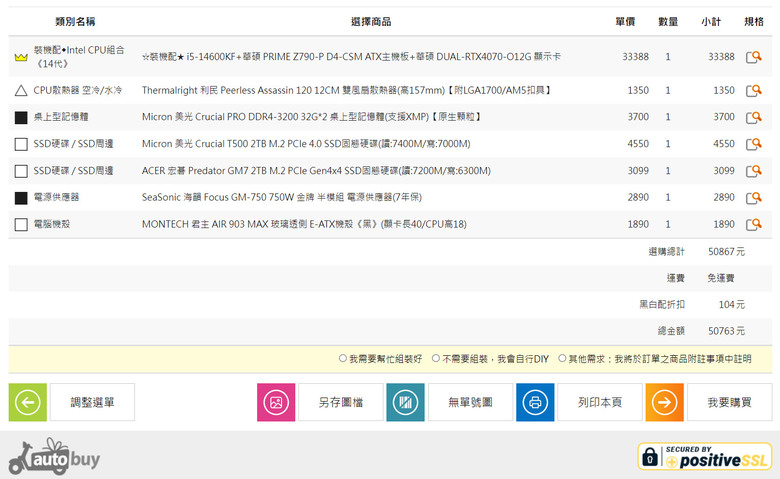
Task: Click the 規格 column header
Action: click(x=754, y=21)
